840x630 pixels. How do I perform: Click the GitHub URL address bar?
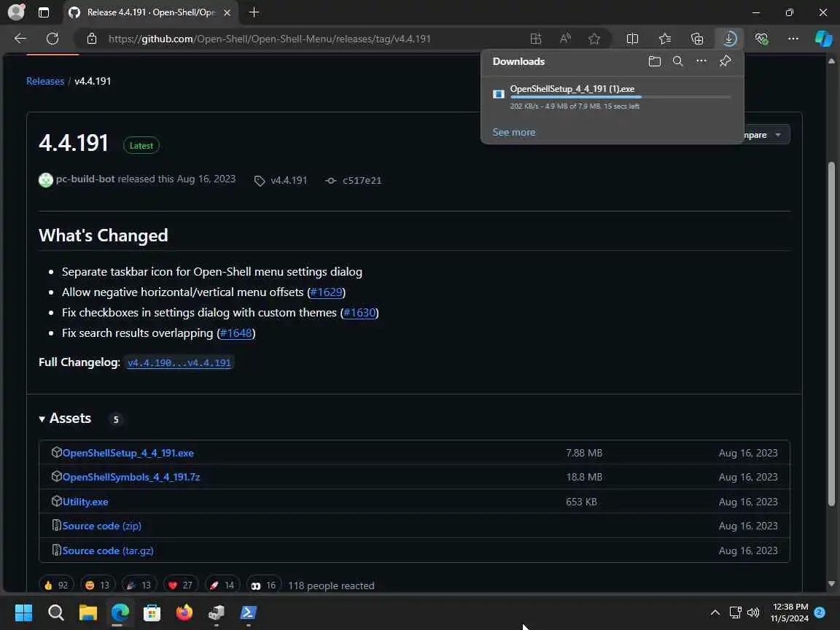click(x=270, y=39)
